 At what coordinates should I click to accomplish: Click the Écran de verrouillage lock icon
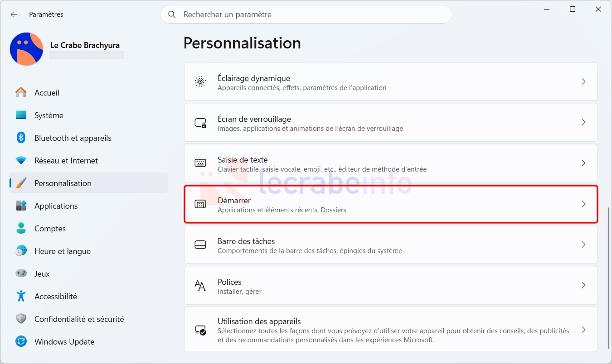pos(200,123)
